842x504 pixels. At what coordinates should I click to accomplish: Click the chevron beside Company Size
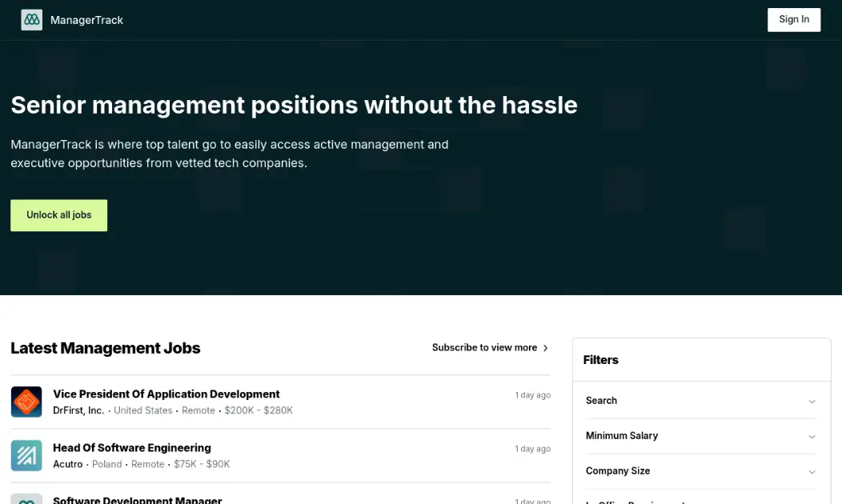[812, 472]
